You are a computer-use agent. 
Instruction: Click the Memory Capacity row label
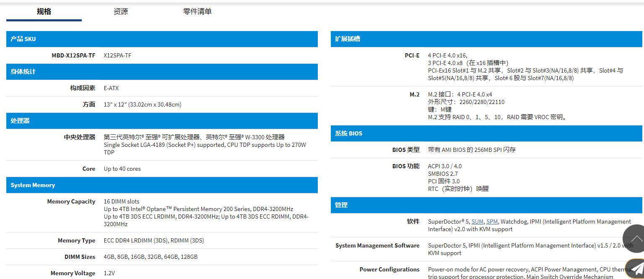point(71,201)
